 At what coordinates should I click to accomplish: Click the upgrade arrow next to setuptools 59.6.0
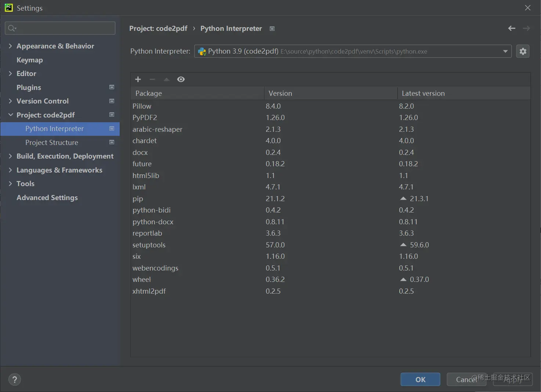(403, 245)
